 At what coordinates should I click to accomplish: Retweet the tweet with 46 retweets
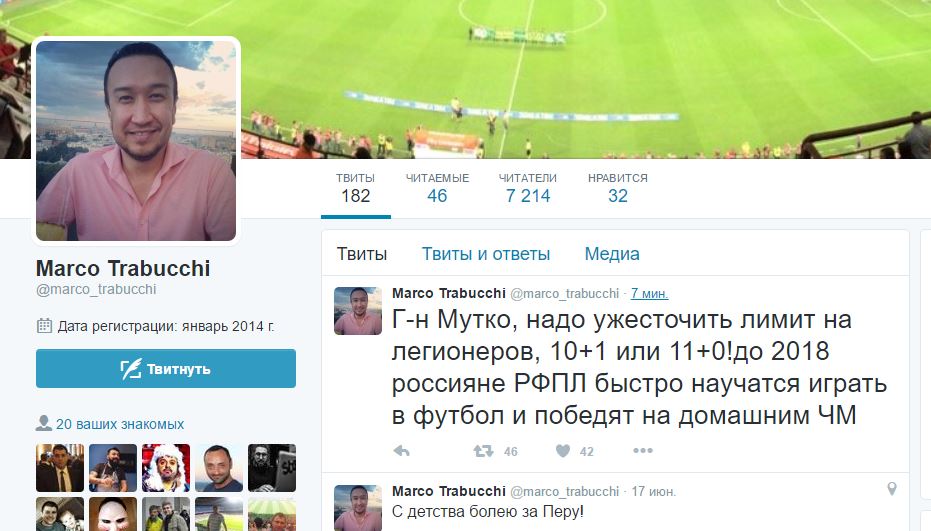(x=483, y=451)
